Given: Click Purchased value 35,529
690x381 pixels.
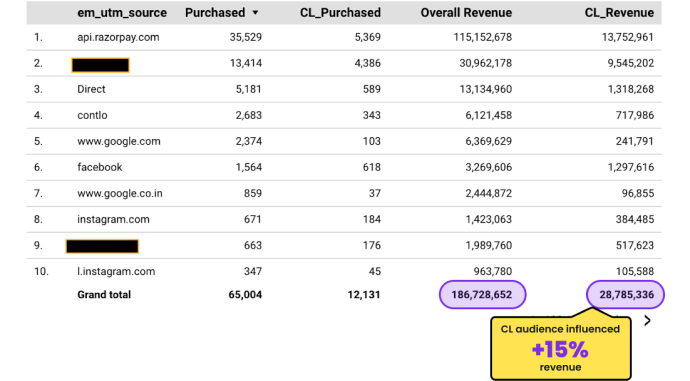Looking at the screenshot, I should [246, 37].
